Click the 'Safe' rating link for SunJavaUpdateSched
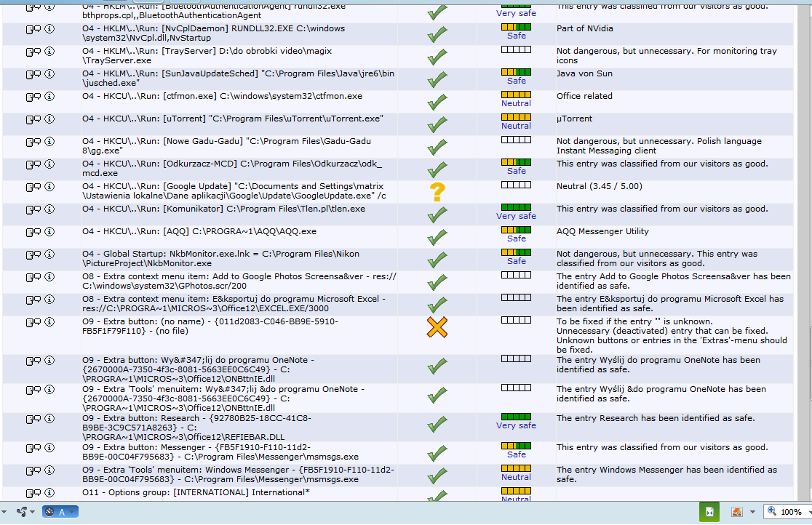Viewport: 812px width, 525px height. [517, 81]
